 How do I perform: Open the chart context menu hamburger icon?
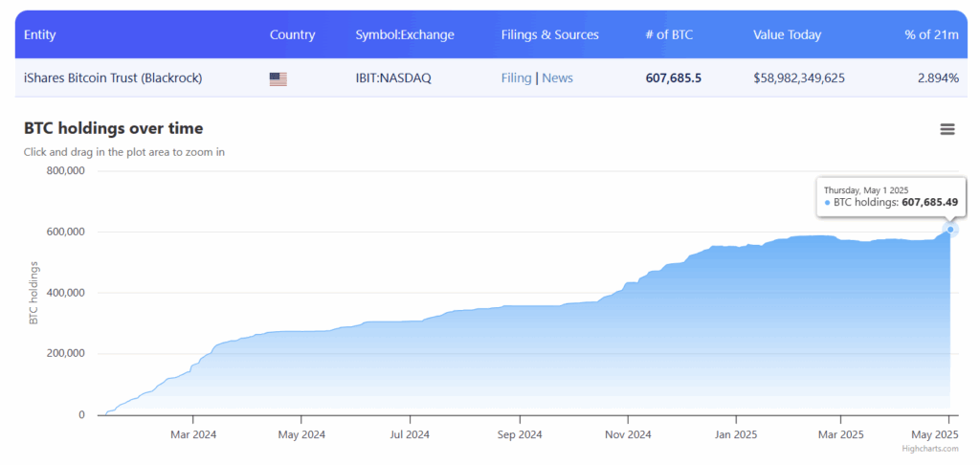coord(947,129)
